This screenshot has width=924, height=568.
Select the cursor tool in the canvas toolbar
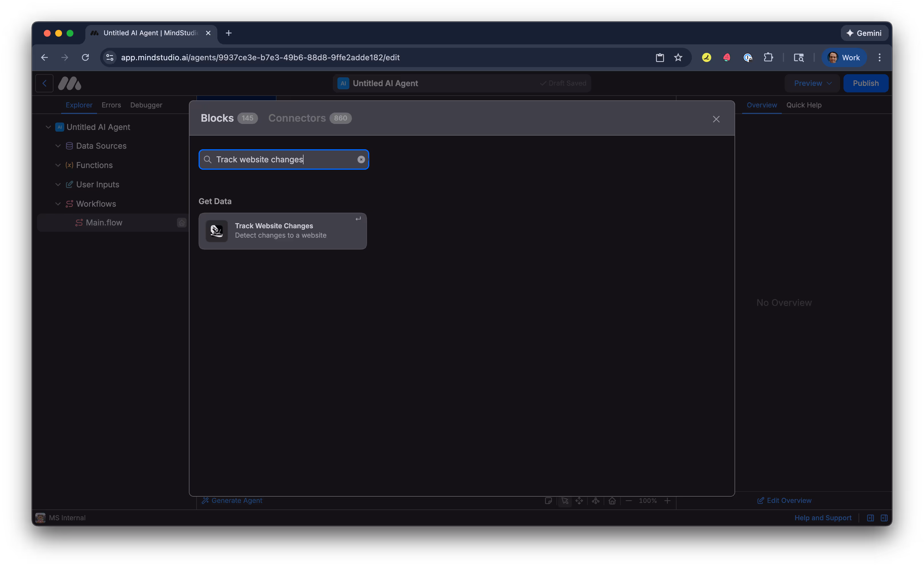pos(565,501)
